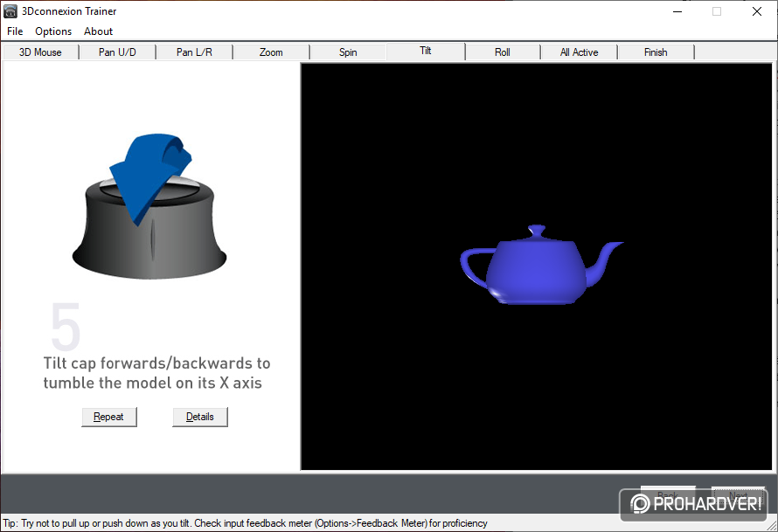Switch to the All Active tab

579,52
